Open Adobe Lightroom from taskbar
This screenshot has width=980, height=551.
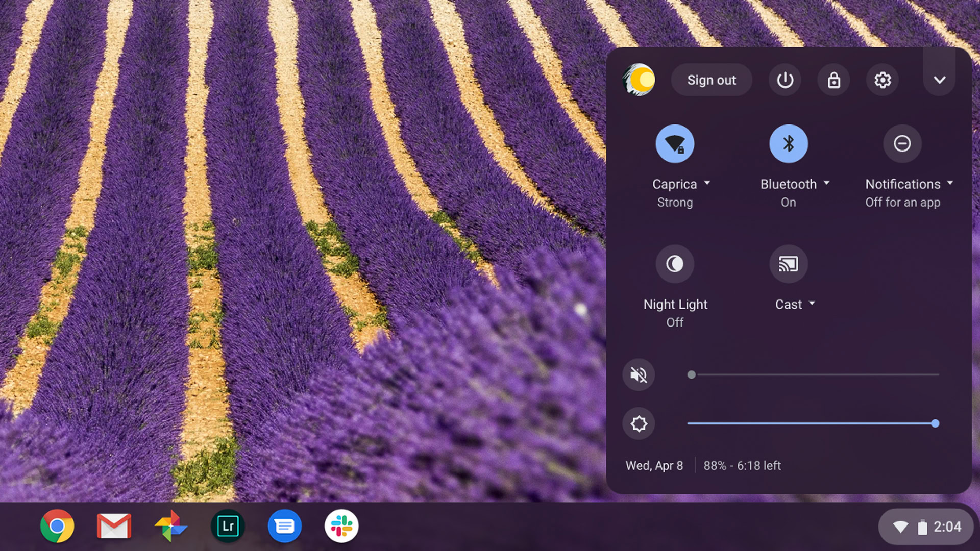(x=228, y=527)
